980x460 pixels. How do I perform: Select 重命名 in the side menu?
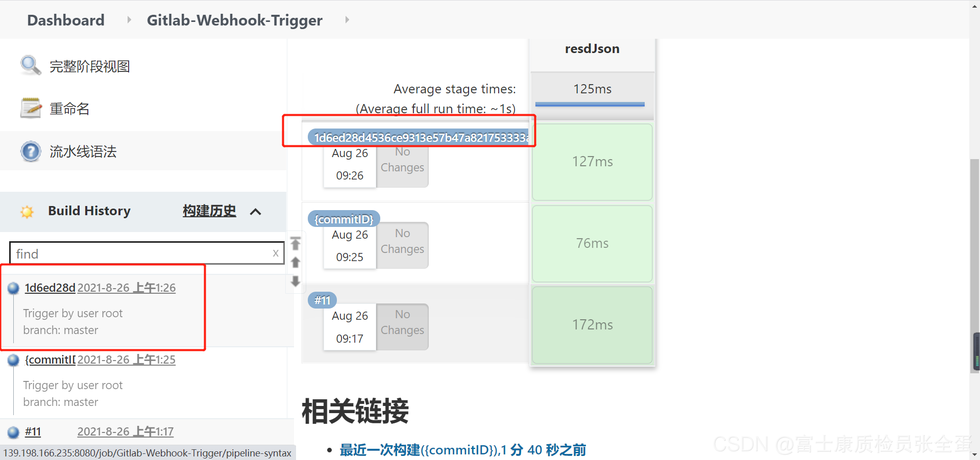69,109
